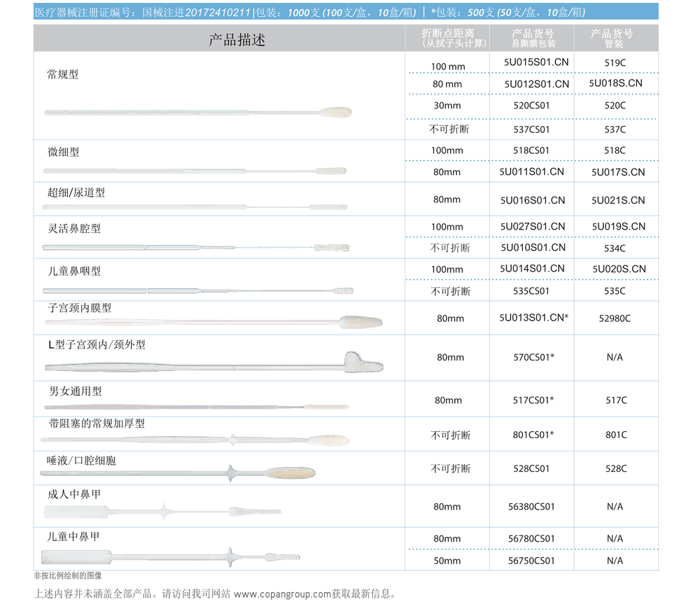This screenshot has height=604, width=700.
Task: Click the 唾液/口腔细胞 label
Action: pyautogui.click(x=81, y=461)
